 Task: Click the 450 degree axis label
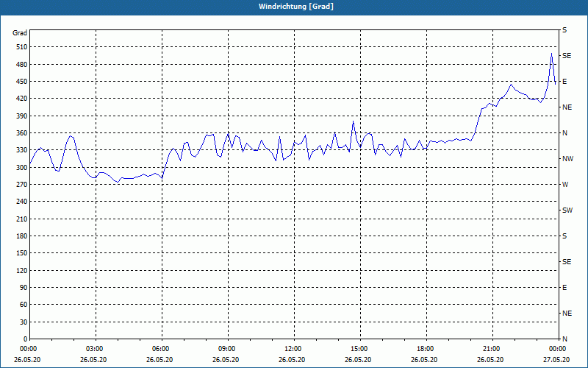[x=22, y=82]
